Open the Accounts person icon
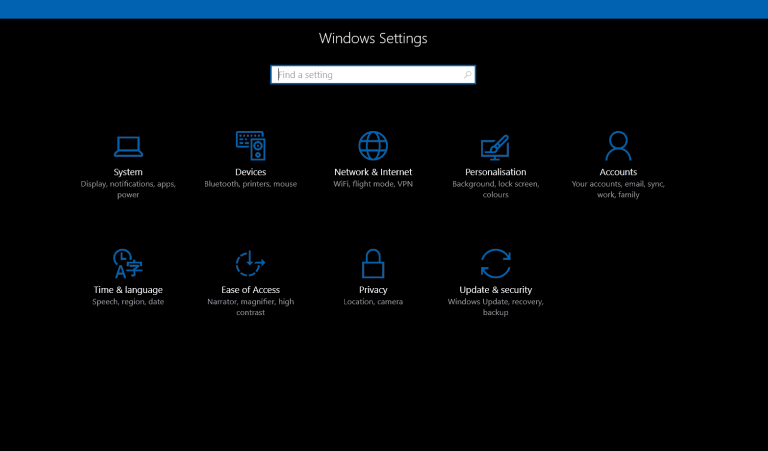The height and width of the screenshot is (451, 768). 618,145
